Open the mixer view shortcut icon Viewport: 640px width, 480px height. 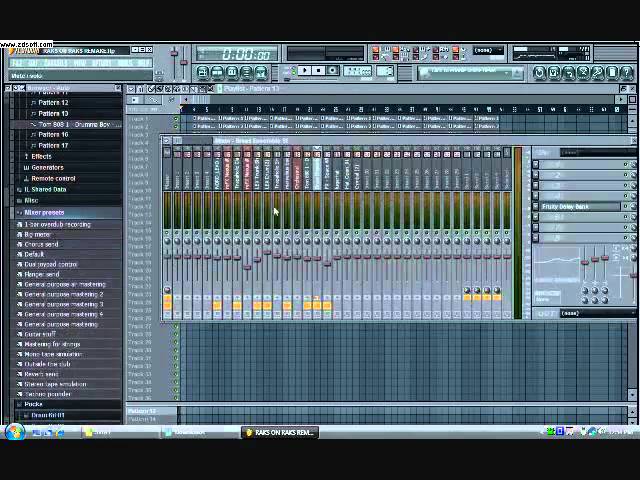[261, 73]
